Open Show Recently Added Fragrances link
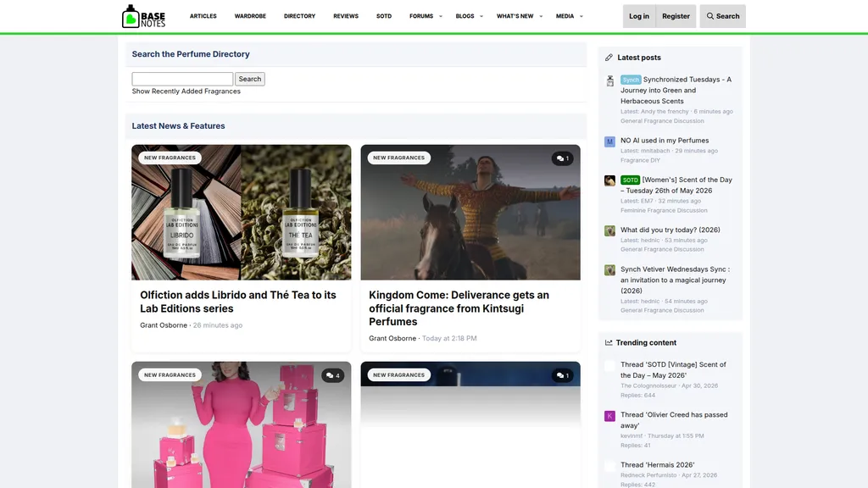The height and width of the screenshot is (488, 868). [186, 91]
